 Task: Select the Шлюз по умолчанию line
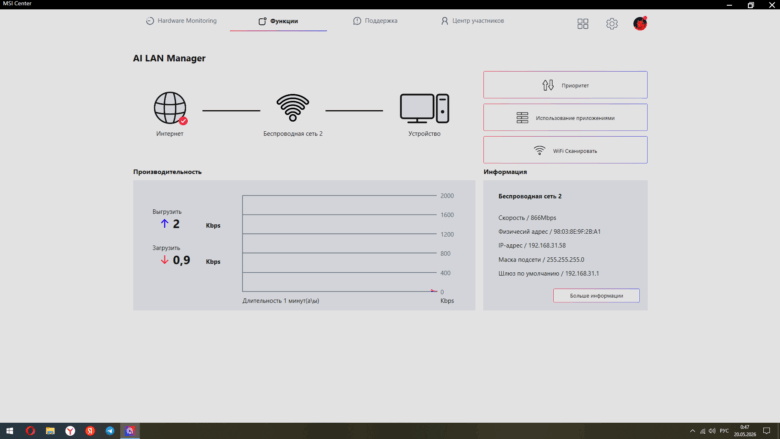tap(549, 273)
